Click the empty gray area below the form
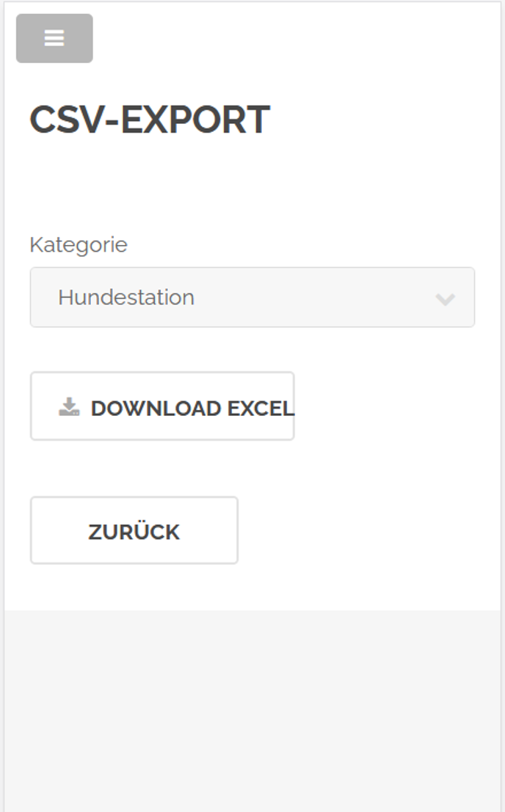 [252, 708]
